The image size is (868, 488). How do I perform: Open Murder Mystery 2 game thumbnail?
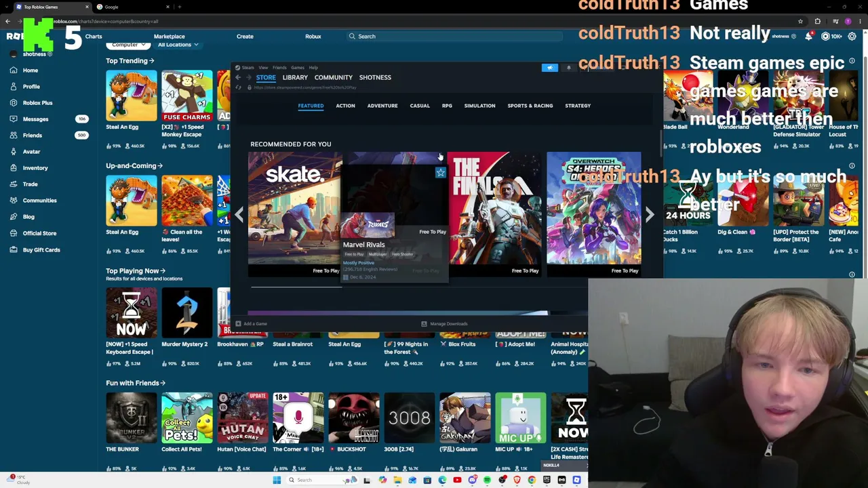point(187,312)
